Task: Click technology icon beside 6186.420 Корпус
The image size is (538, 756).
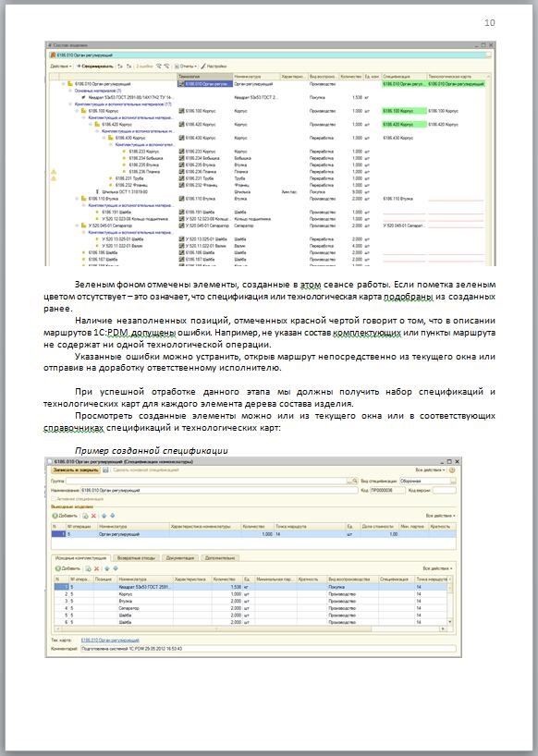Action: 181,125
